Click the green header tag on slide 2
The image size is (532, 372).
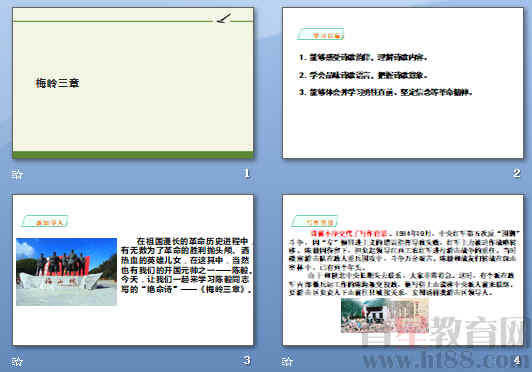(321, 34)
